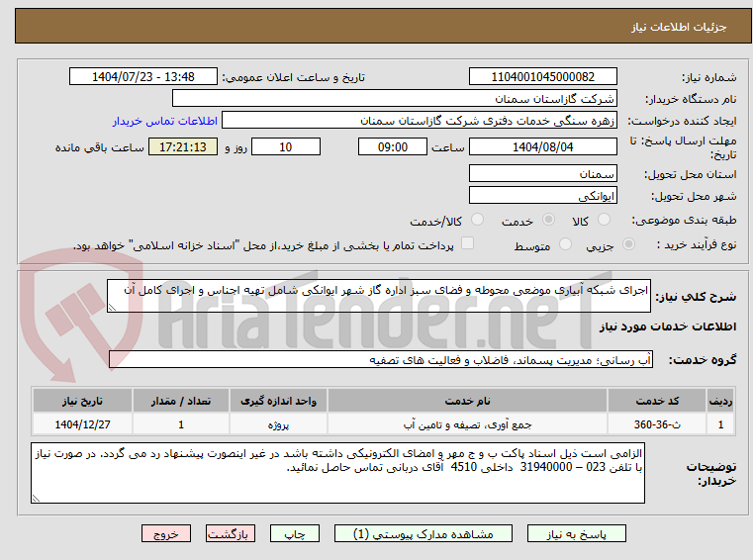Click the کد خدمت column header
This screenshot has width=753, height=560.
coord(657,401)
